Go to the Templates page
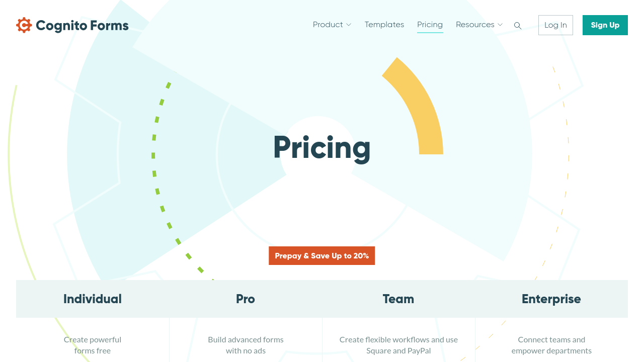The height and width of the screenshot is (362, 644). tap(384, 25)
